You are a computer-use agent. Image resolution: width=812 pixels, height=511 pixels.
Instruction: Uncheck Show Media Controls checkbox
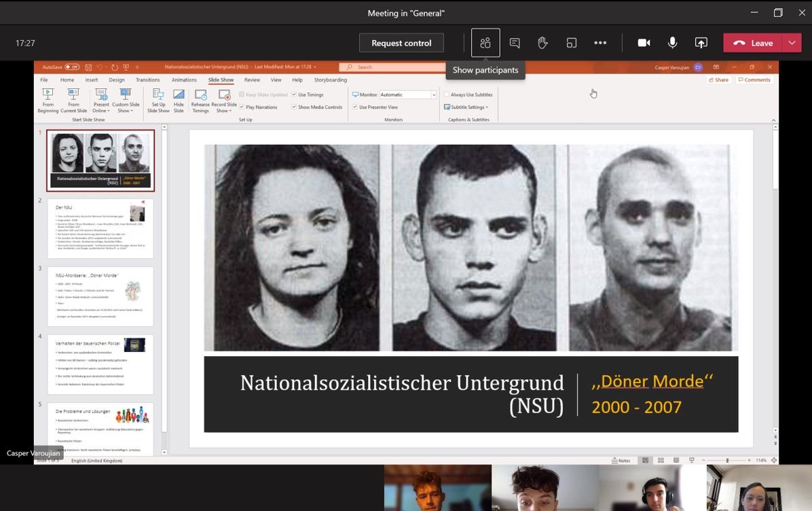(x=294, y=107)
